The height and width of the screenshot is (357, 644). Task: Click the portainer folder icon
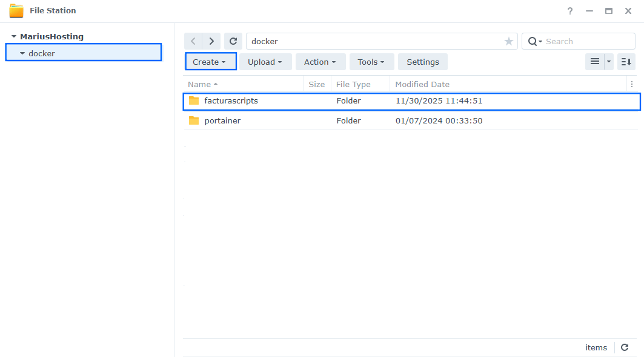(195, 120)
